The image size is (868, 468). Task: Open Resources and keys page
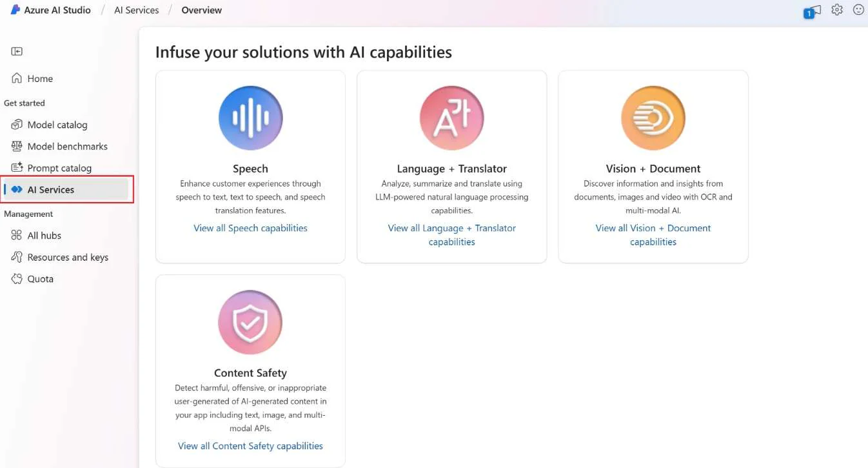click(x=67, y=257)
